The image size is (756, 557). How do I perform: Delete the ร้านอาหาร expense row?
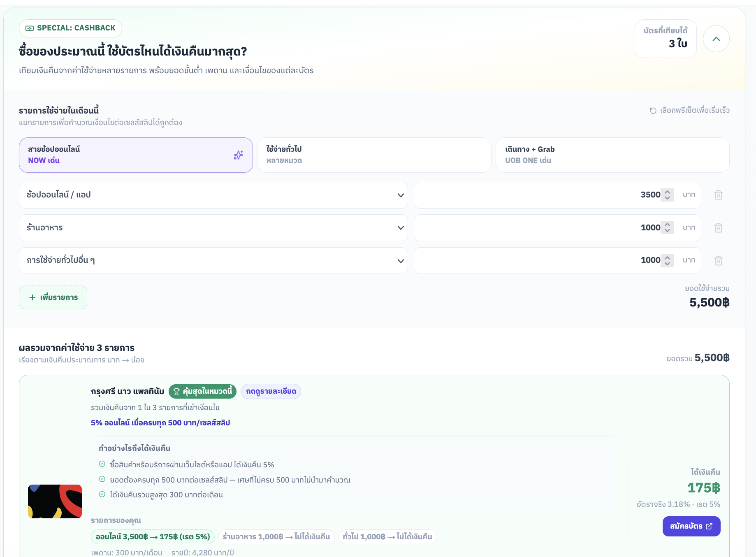(x=718, y=228)
